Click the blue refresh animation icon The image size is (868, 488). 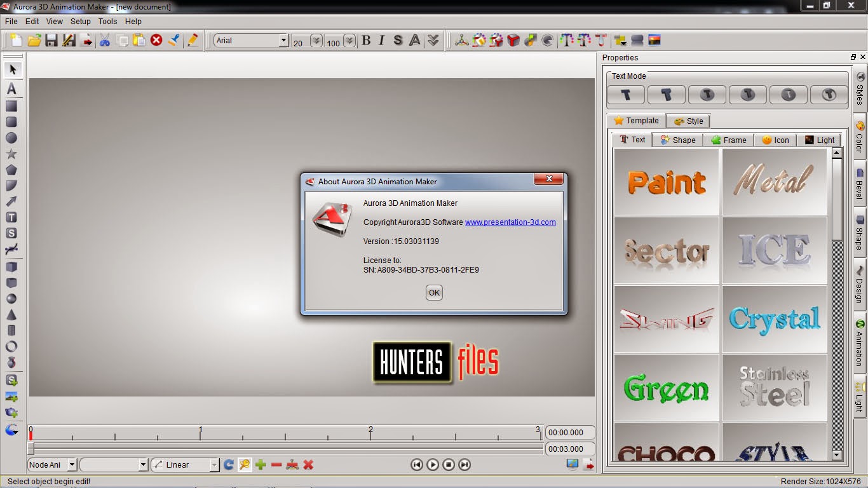tap(229, 464)
